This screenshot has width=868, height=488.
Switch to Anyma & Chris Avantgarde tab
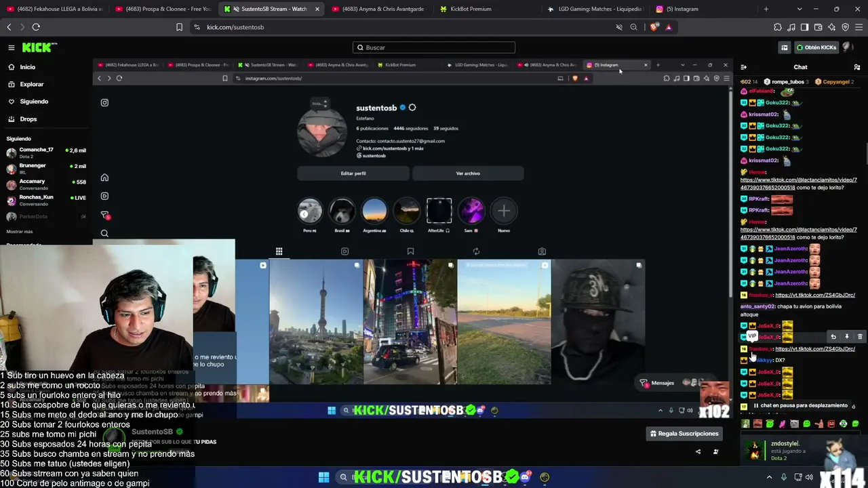378,9
